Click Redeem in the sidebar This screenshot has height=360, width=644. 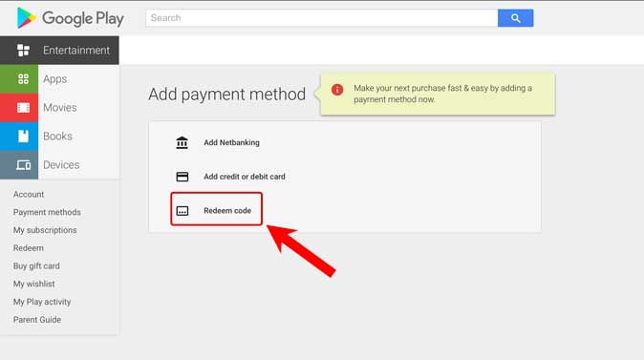coord(29,248)
